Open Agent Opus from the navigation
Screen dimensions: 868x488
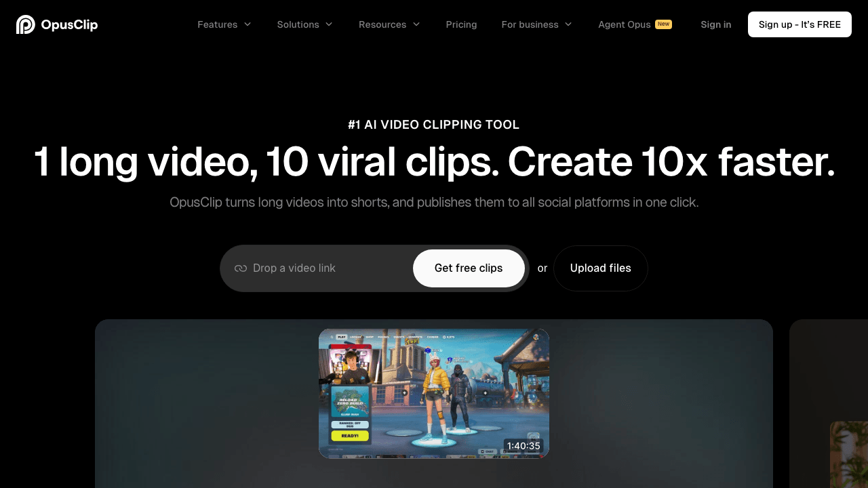(x=624, y=24)
